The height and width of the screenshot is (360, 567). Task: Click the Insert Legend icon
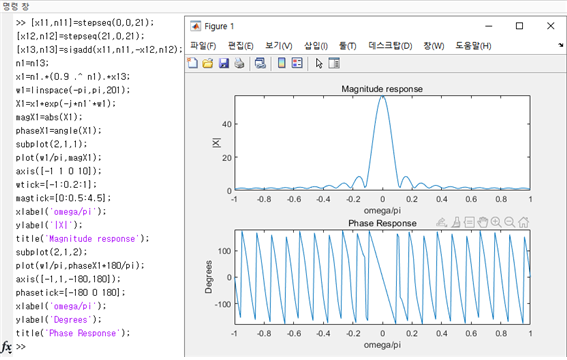(x=297, y=63)
